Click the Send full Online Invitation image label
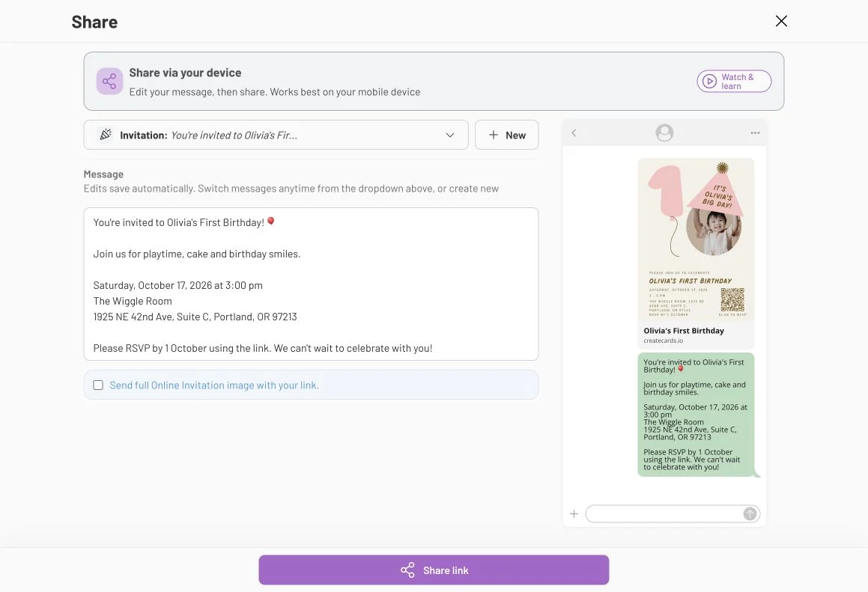 214,385
